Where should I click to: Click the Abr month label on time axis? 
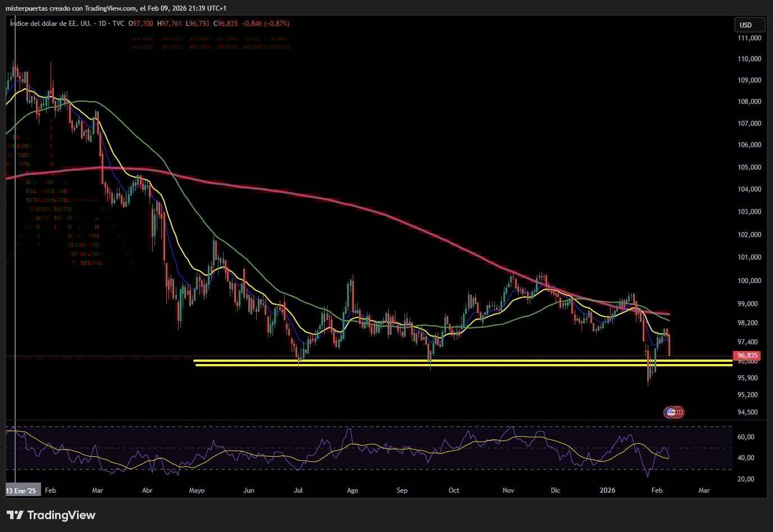[147, 490]
